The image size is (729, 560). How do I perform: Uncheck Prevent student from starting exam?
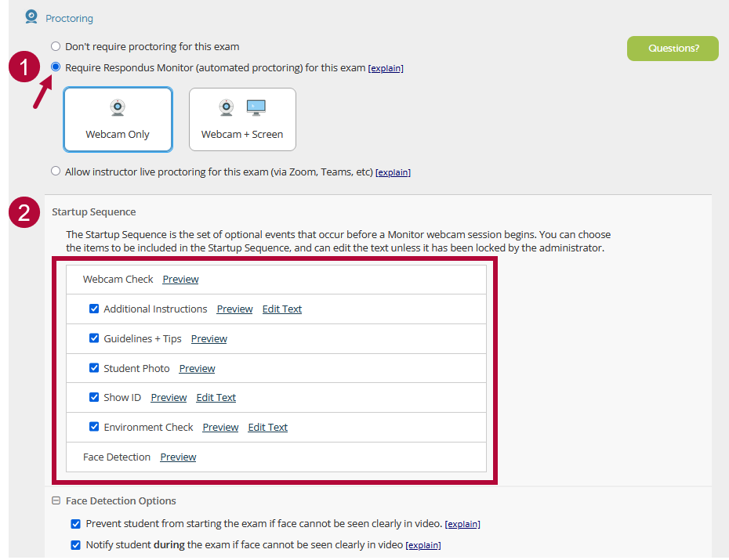pos(75,523)
